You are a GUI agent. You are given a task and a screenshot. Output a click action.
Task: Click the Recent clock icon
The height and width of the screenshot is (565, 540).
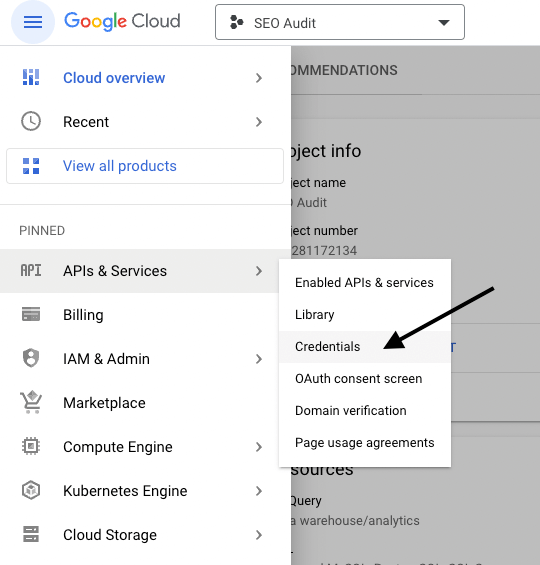pos(31,121)
